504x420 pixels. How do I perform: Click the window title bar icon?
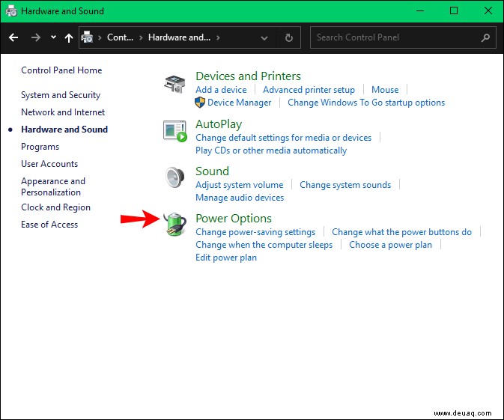point(11,11)
